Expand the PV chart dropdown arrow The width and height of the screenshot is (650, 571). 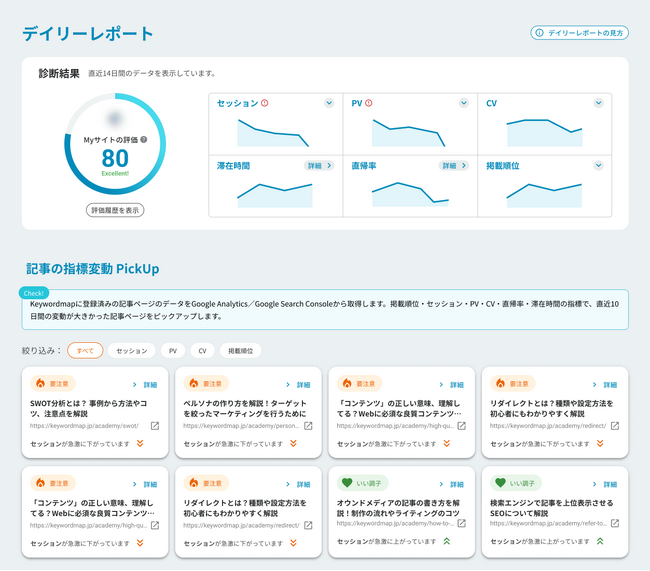(464, 103)
